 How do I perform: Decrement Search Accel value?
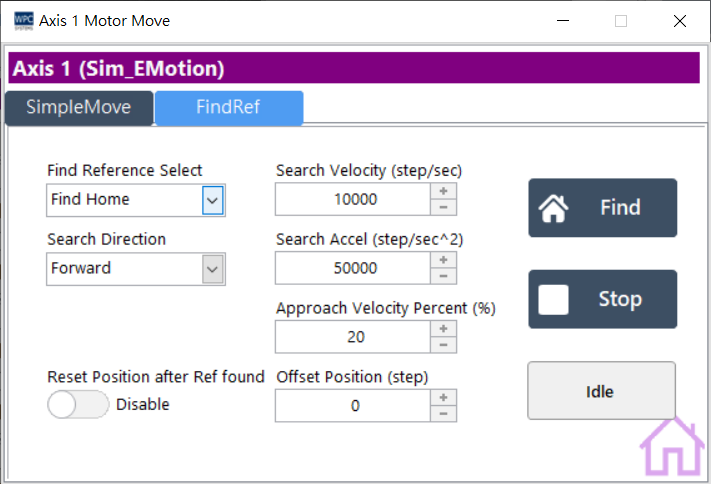443,276
